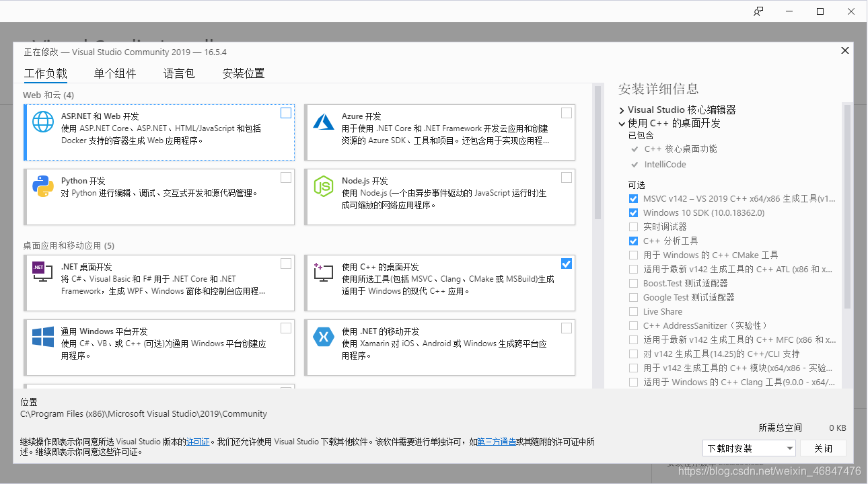Switch to the 单个组件 tab
This screenshot has width=868, height=484.
[115, 74]
